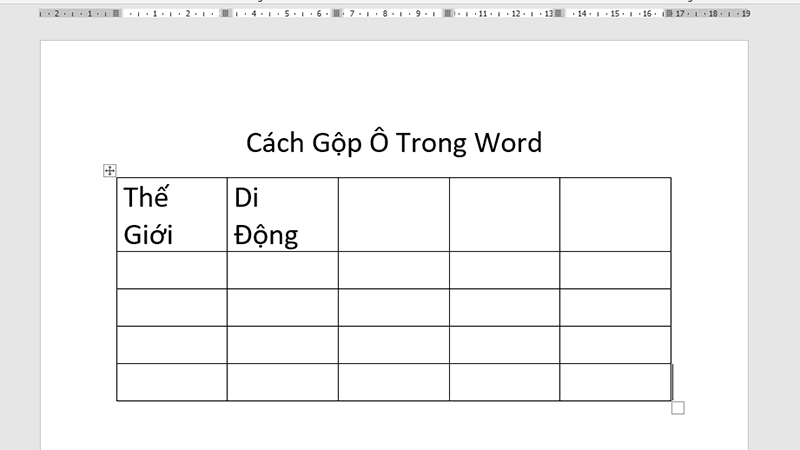Viewport: 800px width, 450px height.
Task: Place cursor in the Thế Giới cell
Action: click(172, 215)
